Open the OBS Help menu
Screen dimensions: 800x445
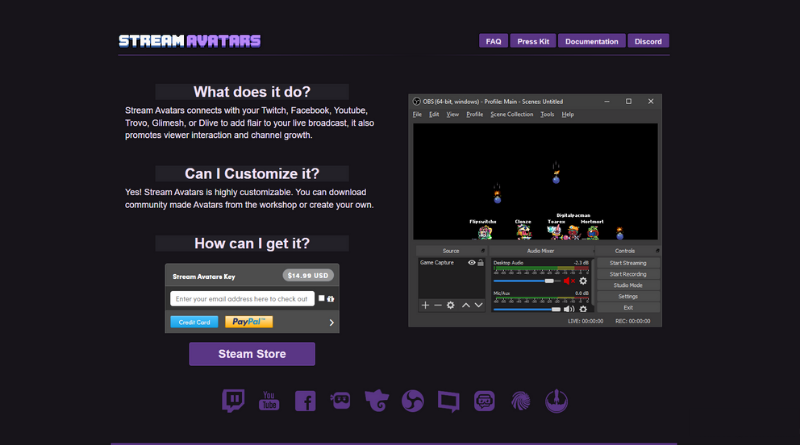tap(568, 114)
